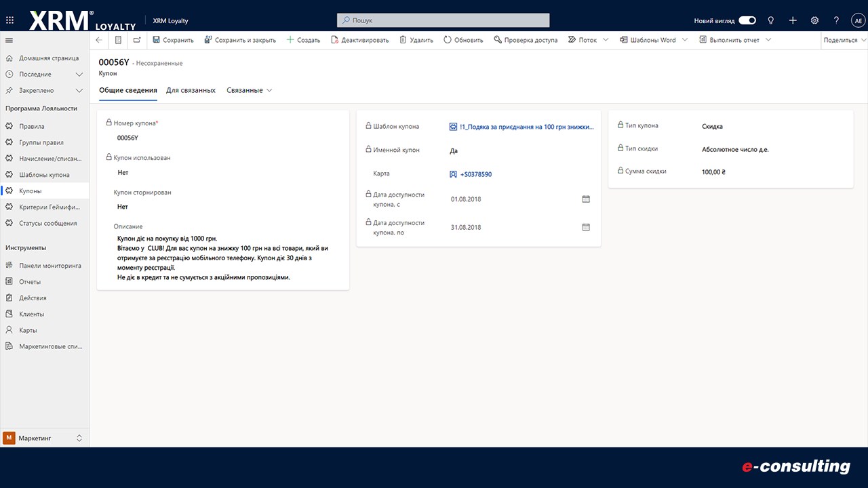Open Правила in the sidebar
Image resolution: width=868 pixels, height=488 pixels.
pyautogui.click(x=44, y=126)
